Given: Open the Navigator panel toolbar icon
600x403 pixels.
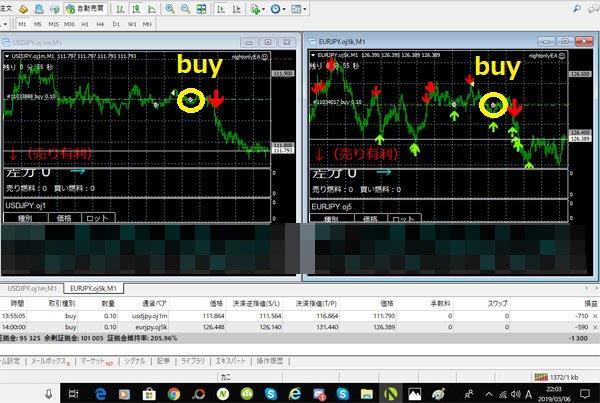Looking at the screenshot, I should point(39,8).
